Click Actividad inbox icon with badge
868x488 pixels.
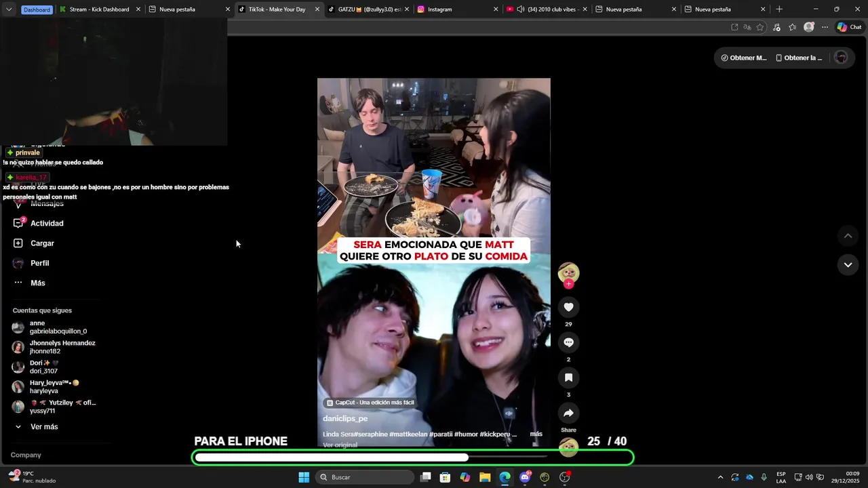click(18, 223)
